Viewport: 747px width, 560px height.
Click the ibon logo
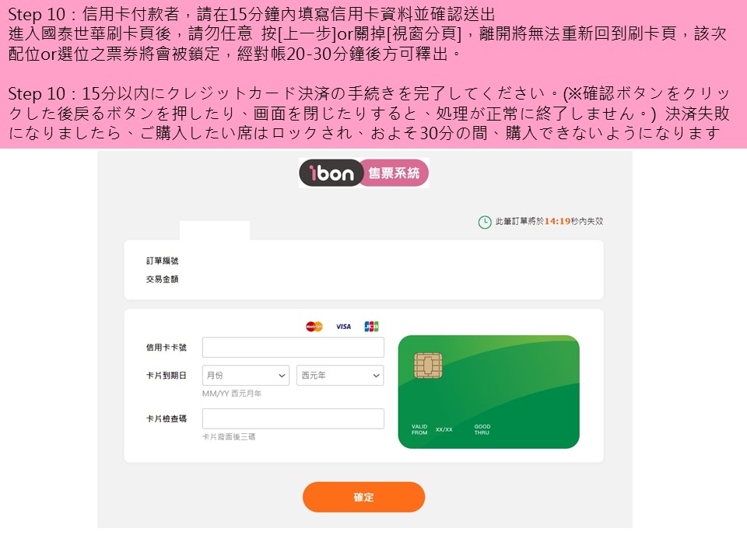coord(331,173)
